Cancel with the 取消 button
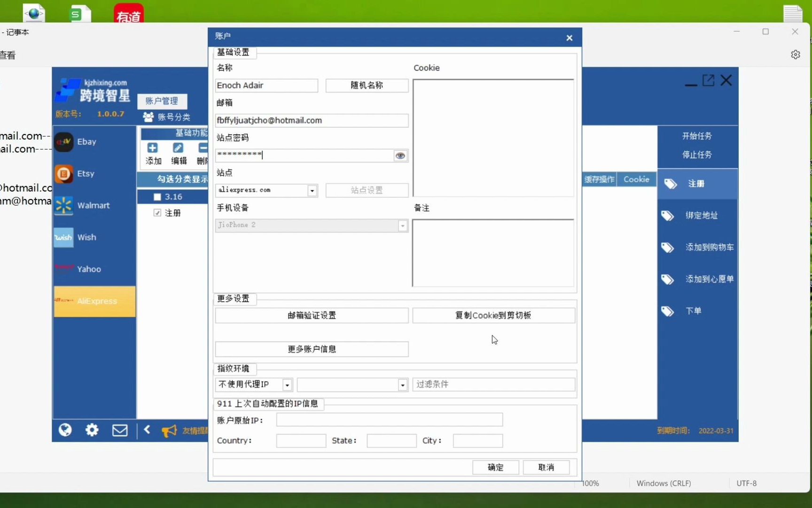 tap(546, 468)
